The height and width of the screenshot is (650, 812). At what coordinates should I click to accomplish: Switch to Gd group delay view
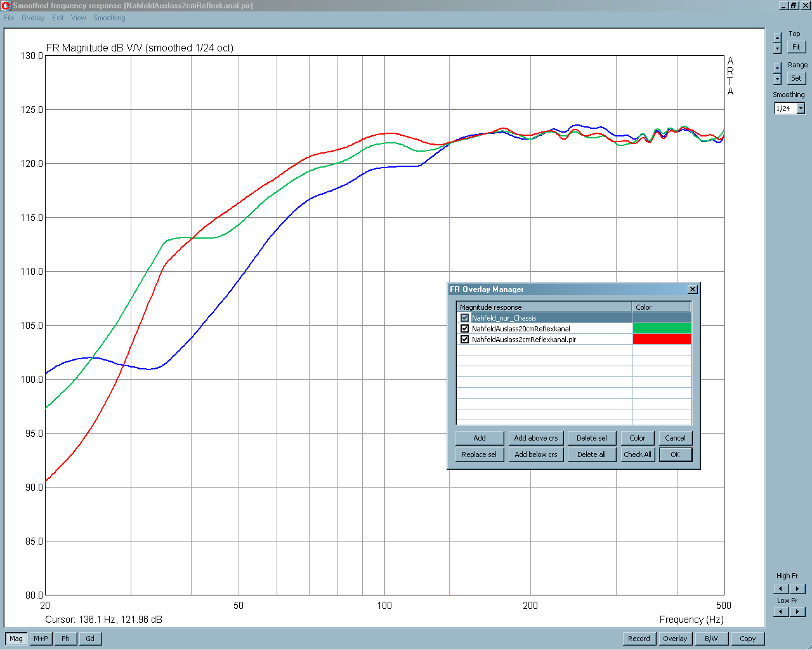pyautogui.click(x=90, y=639)
